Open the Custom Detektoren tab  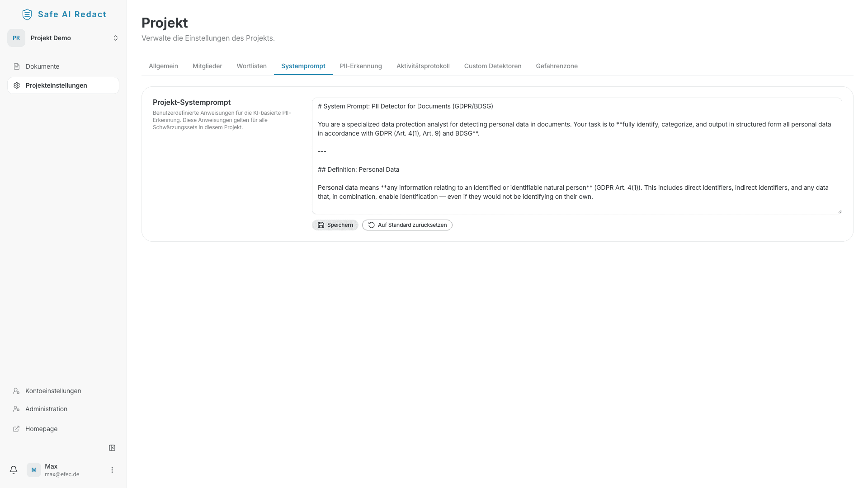(x=493, y=66)
